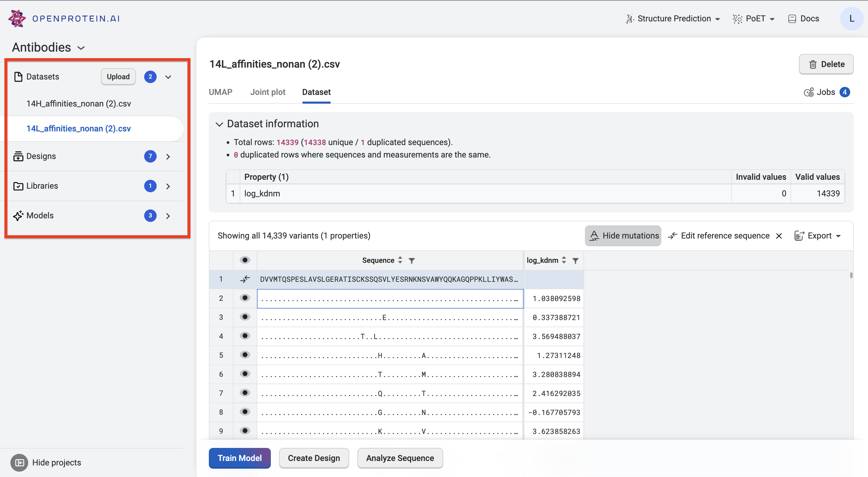Expand the Models section chevron
Image resolution: width=868 pixels, height=477 pixels.
[x=168, y=216]
